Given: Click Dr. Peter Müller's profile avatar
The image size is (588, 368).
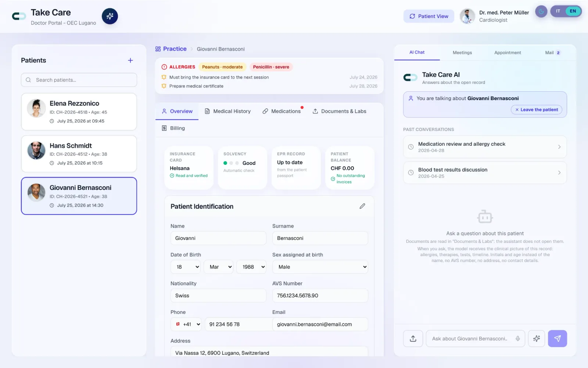Looking at the screenshot, I should (467, 16).
